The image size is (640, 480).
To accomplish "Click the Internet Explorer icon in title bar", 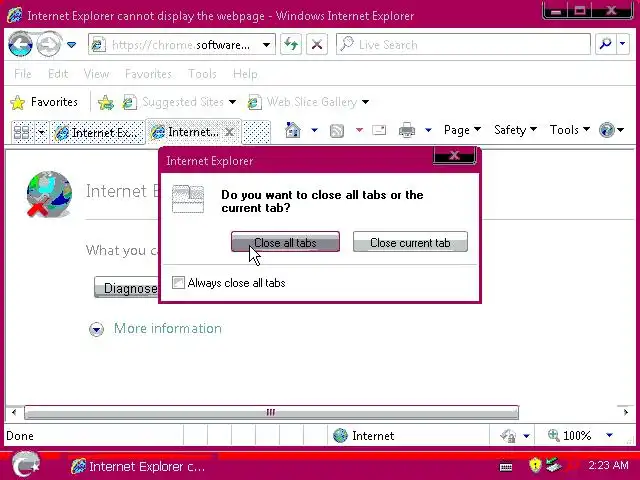I will point(15,16).
